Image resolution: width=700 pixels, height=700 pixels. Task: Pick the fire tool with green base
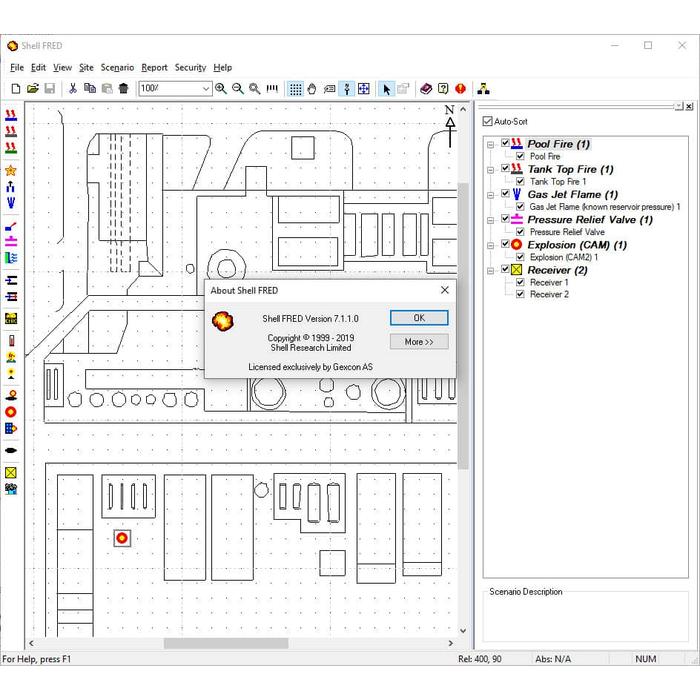tap(11, 148)
